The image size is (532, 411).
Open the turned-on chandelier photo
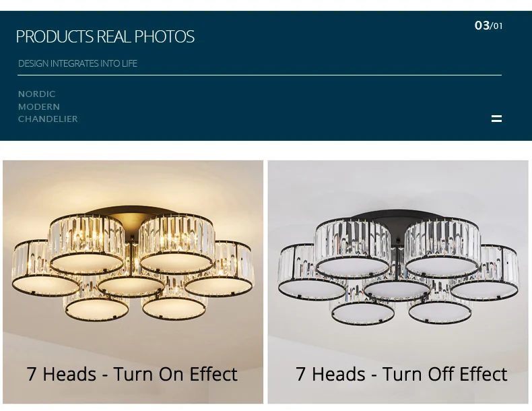click(x=133, y=282)
